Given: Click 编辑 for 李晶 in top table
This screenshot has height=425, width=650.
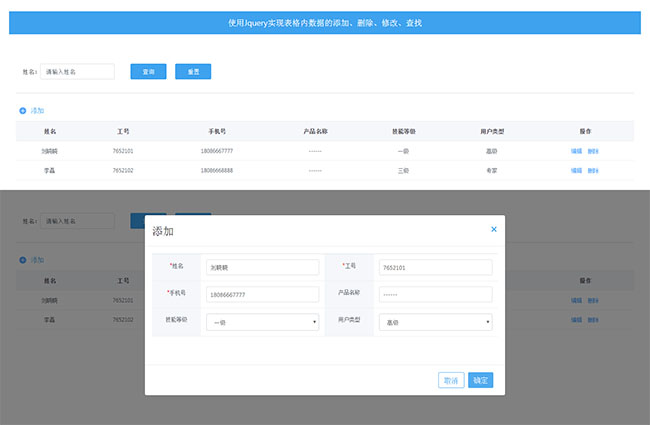Looking at the screenshot, I should pos(576,170).
